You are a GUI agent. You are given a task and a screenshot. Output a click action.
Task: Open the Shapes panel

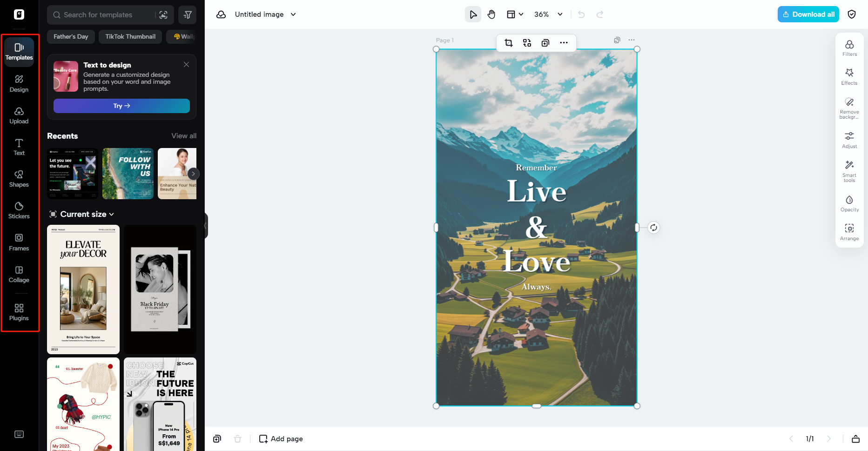19,179
